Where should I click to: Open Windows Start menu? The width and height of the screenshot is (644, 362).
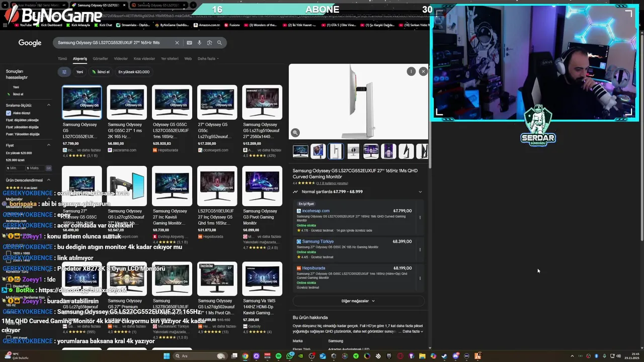click(167, 356)
